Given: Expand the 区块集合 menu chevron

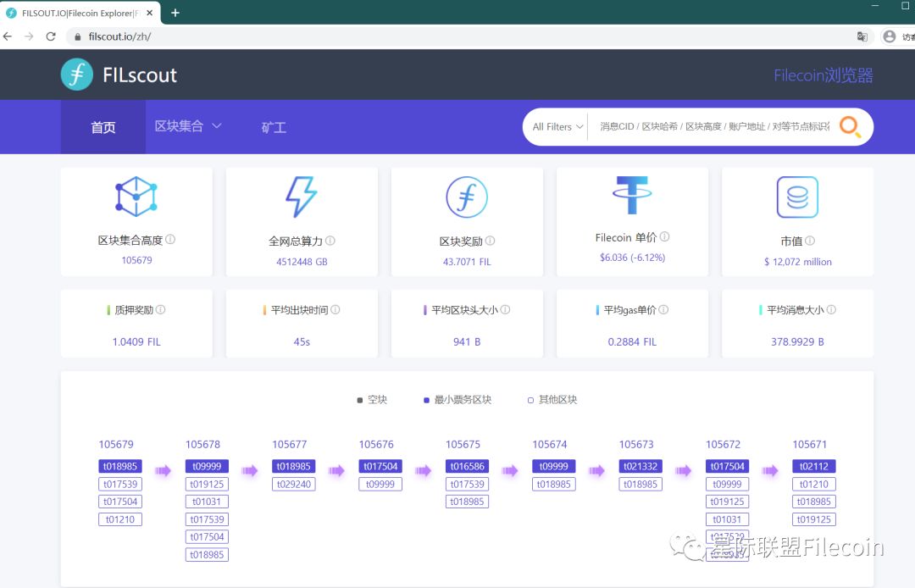Looking at the screenshot, I should point(217,126).
